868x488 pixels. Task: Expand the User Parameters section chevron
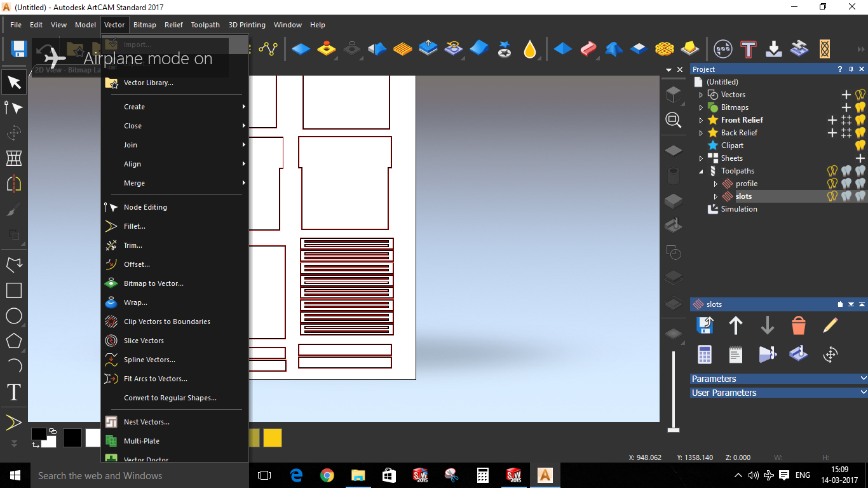click(863, 393)
